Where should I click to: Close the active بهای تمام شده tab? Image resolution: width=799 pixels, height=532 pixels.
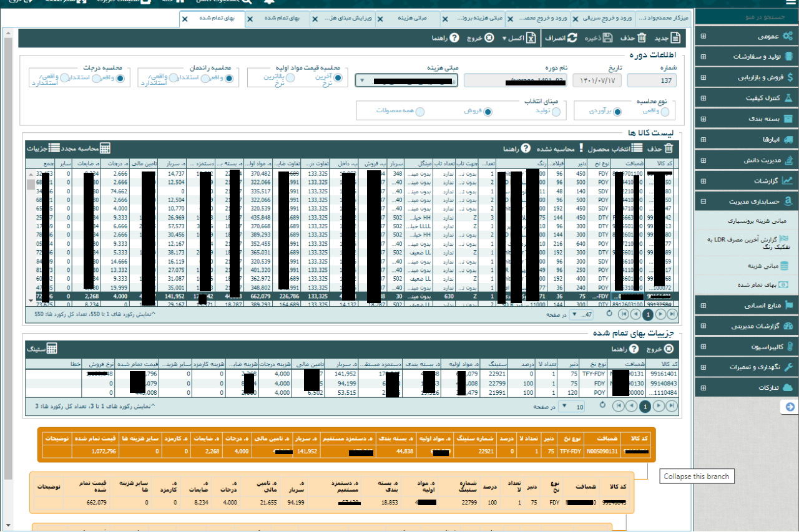185,19
